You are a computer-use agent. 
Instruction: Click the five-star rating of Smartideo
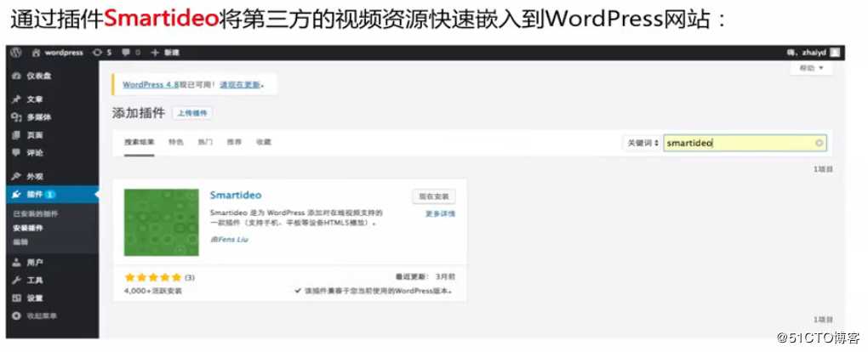(153, 277)
